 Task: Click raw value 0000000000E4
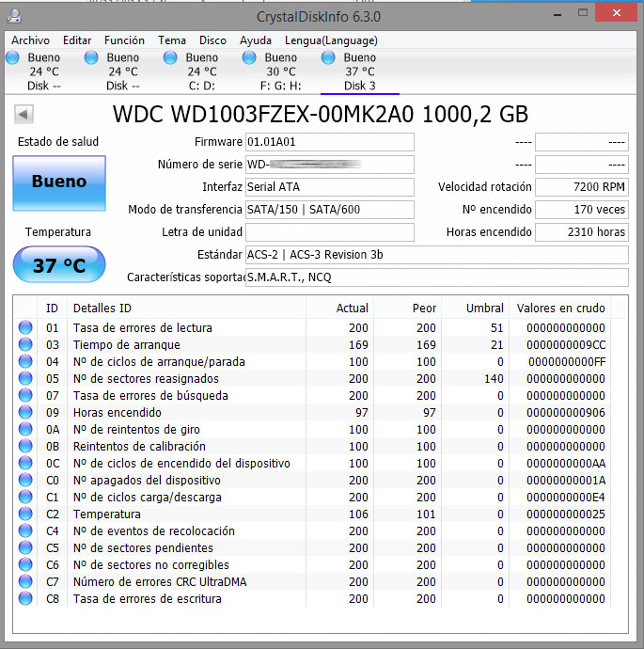tap(566, 498)
